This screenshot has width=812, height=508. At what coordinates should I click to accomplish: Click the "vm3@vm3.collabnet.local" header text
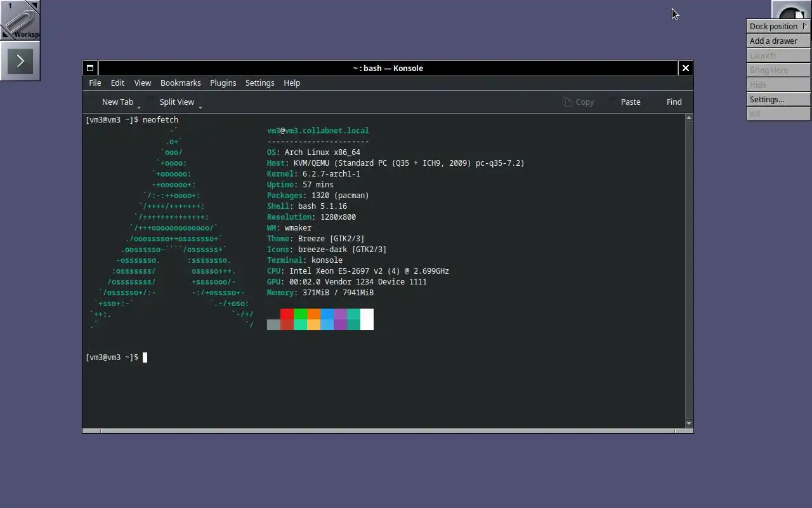click(x=318, y=131)
